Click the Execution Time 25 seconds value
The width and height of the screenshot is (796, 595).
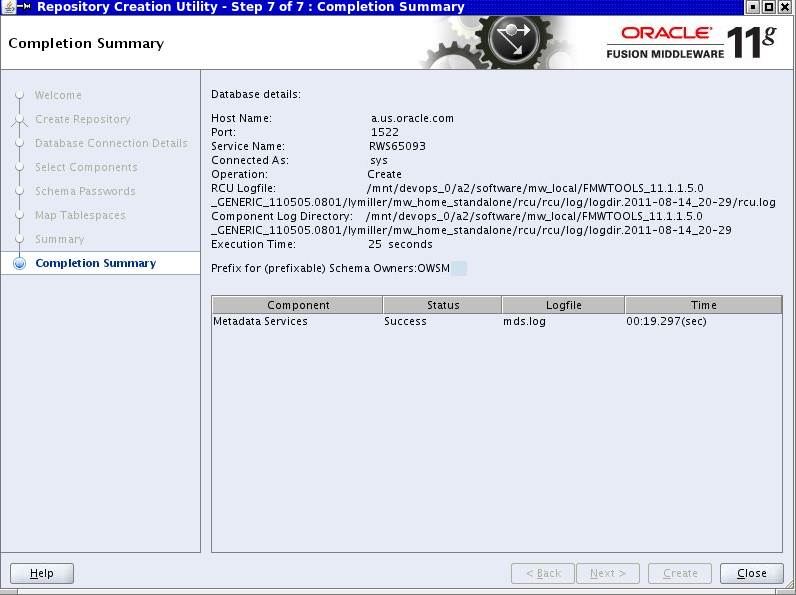point(401,244)
